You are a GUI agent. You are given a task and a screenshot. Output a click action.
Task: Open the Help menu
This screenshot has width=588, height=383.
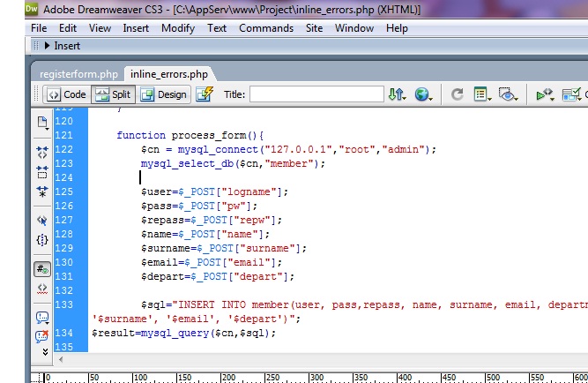click(397, 28)
